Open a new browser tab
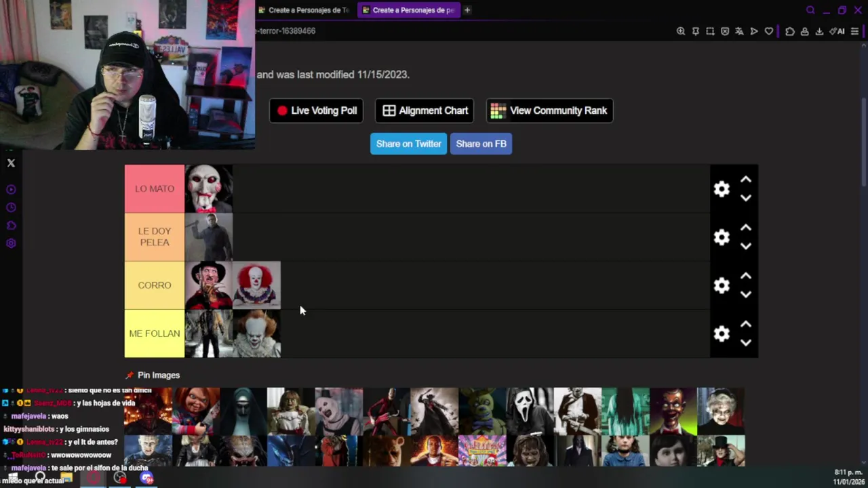 467,10
